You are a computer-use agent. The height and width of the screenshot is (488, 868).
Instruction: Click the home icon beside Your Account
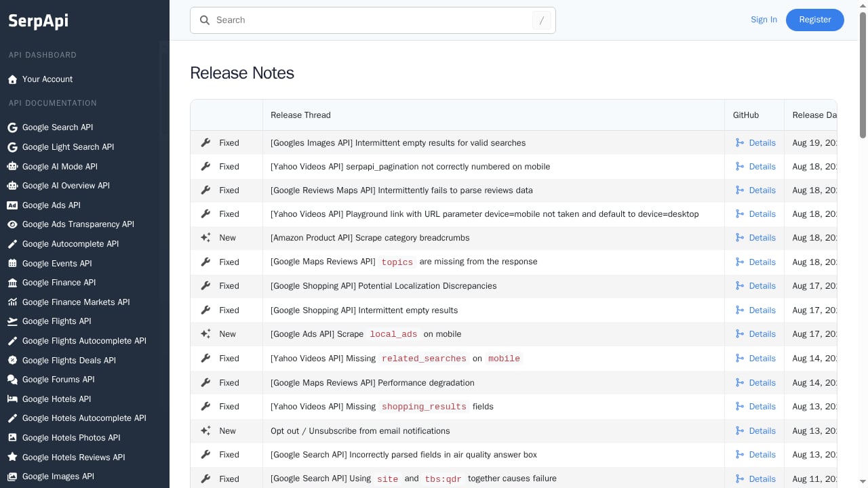click(12, 79)
